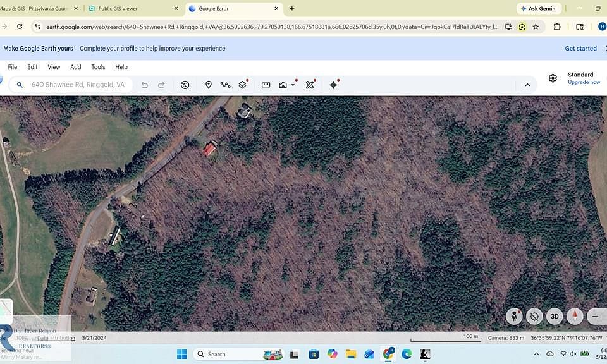Open the Help menu
The image size is (607, 364).
(x=121, y=67)
